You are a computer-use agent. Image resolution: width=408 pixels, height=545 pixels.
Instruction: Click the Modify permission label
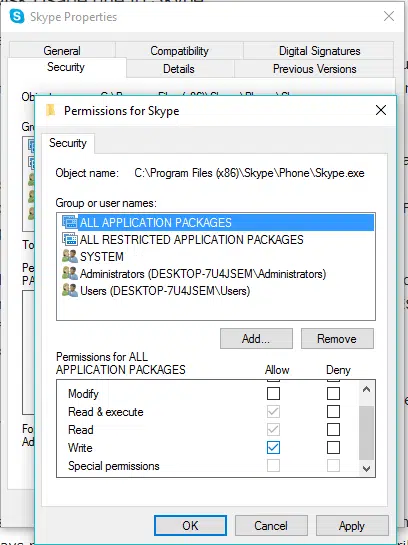[83, 393]
